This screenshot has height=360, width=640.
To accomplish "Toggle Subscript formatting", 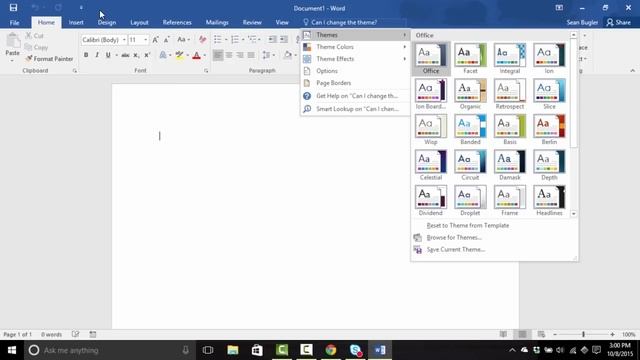I will click(136, 55).
